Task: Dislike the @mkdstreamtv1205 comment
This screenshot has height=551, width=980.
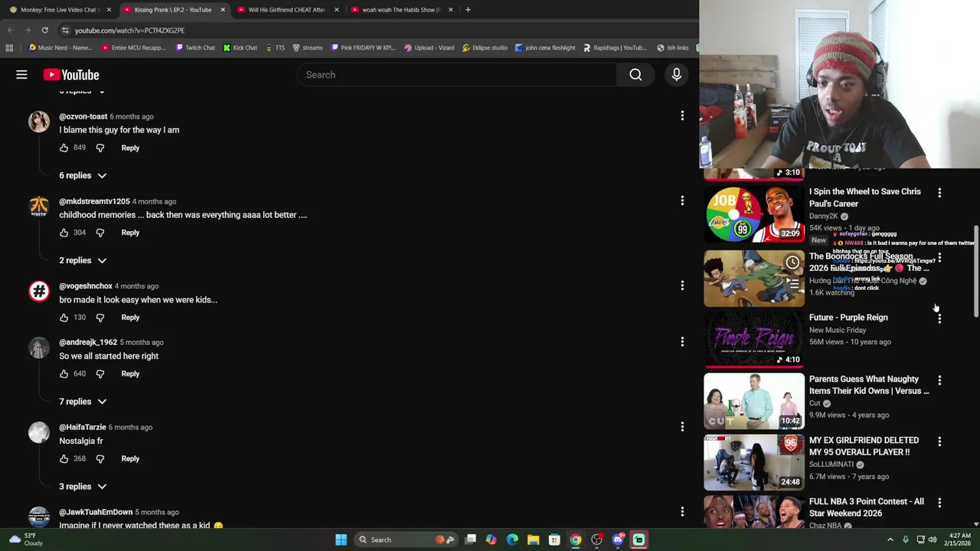Action: pyautogui.click(x=100, y=233)
